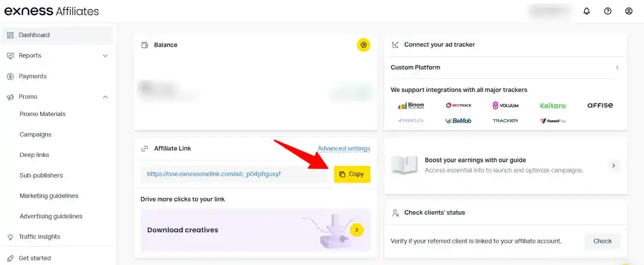Click the Connect your ad tracker icon
Image resolution: width=644 pixels, height=265 pixels.
coord(395,45)
